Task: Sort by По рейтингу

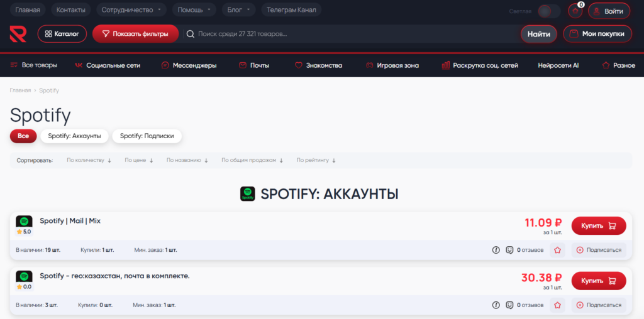Action: click(x=316, y=160)
